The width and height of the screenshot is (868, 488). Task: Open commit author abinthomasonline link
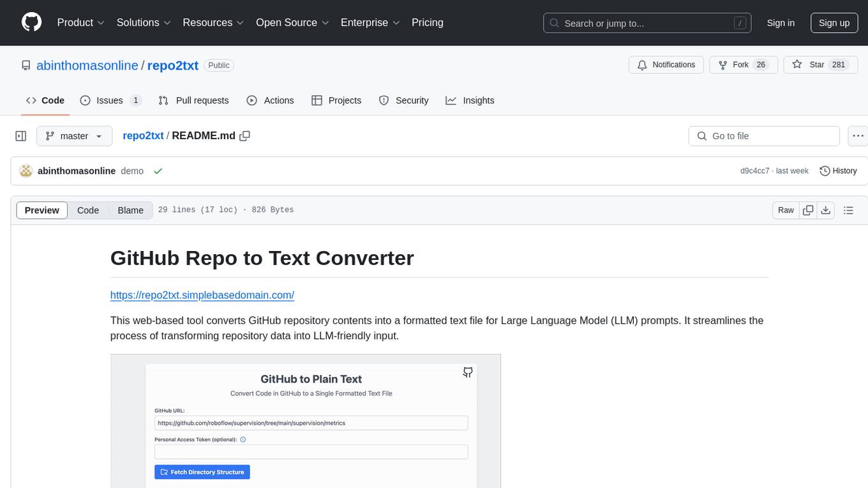click(77, 171)
